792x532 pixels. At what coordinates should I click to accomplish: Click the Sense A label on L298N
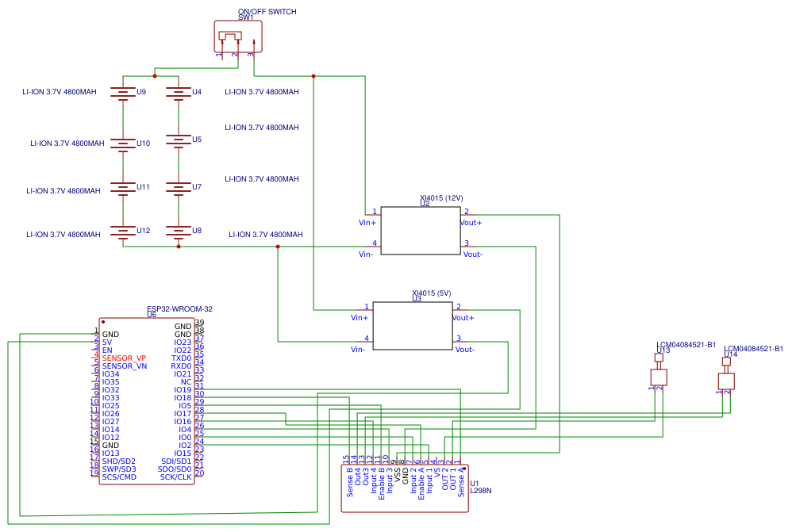460,482
